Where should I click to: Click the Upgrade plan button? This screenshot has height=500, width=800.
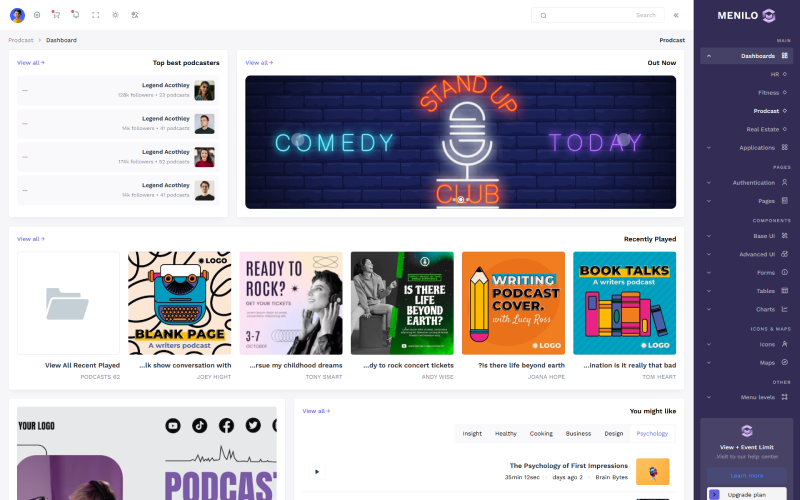coord(749,494)
